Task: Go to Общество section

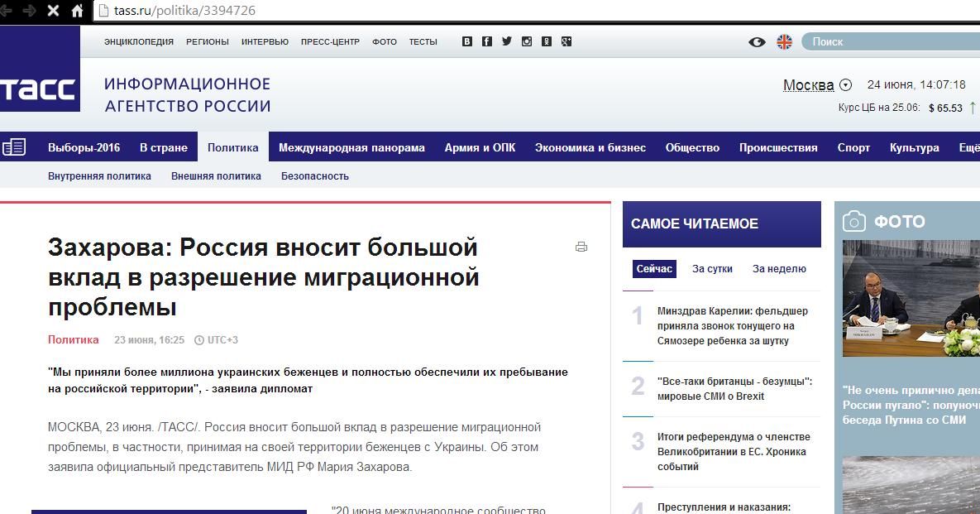Action: tap(692, 147)
